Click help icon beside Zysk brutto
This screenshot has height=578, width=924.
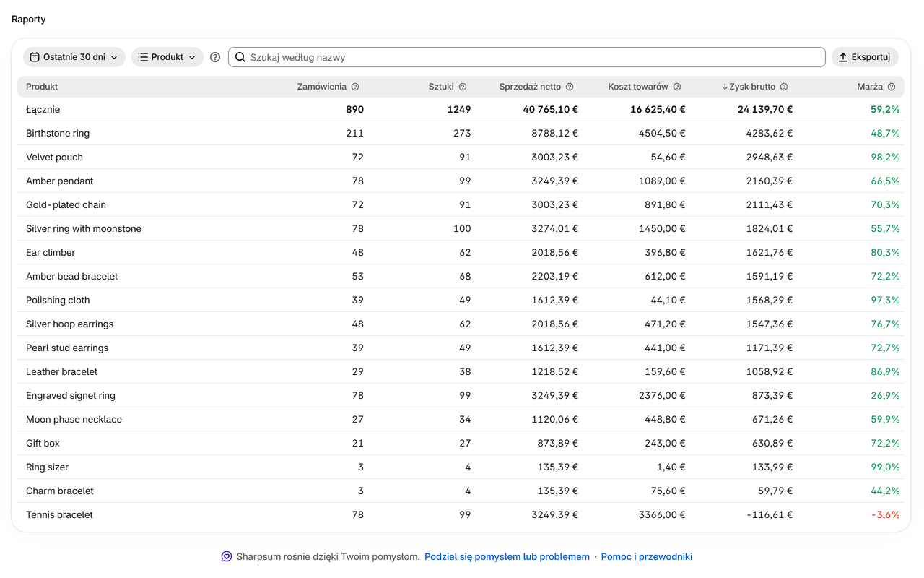[784, 87]
